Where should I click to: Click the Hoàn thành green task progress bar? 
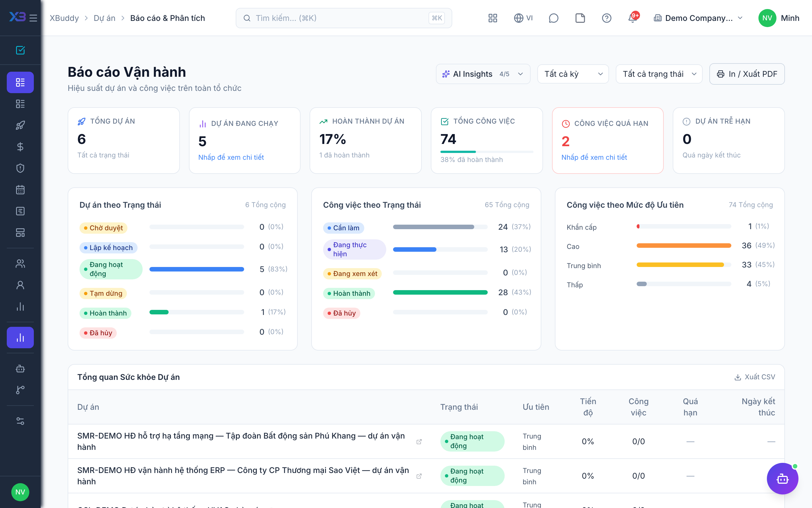click(440, 292)
